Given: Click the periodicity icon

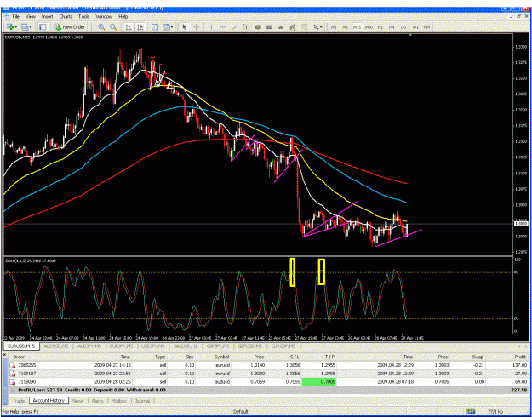Looking at the screenshot, I should point(305,27).
